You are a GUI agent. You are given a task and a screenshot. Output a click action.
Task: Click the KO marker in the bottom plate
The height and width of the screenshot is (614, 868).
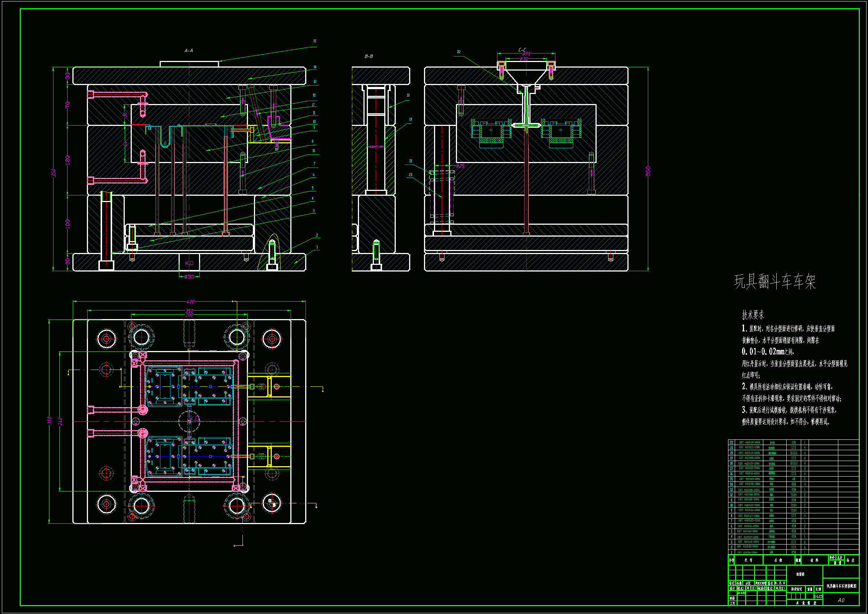click(189, 263)
